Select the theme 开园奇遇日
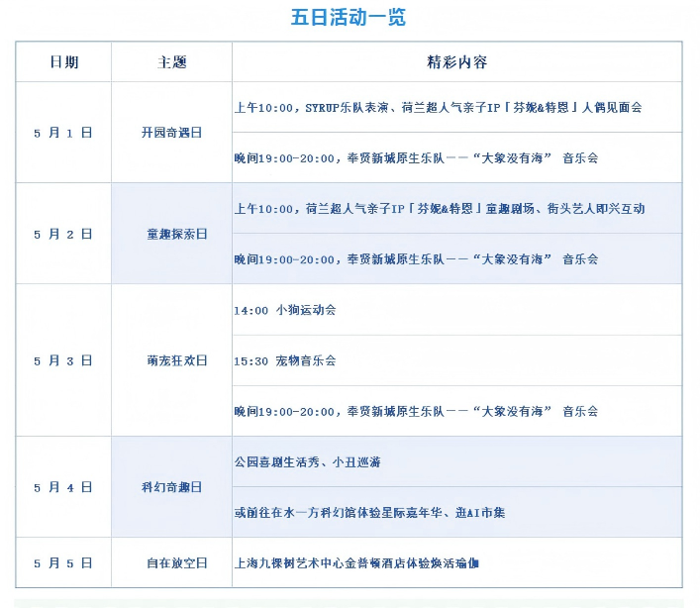This screenshot has width=700, height=608. click(172, 133)
